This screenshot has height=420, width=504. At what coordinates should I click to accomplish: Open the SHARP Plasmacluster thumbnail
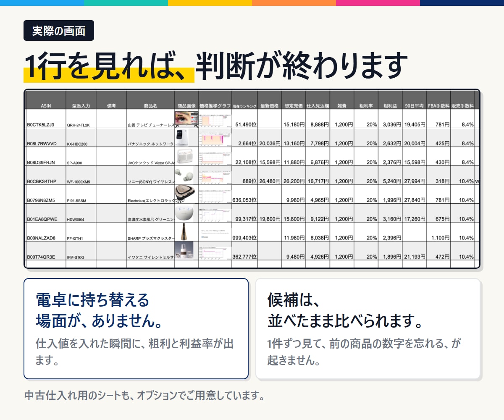tap(185, 232)
